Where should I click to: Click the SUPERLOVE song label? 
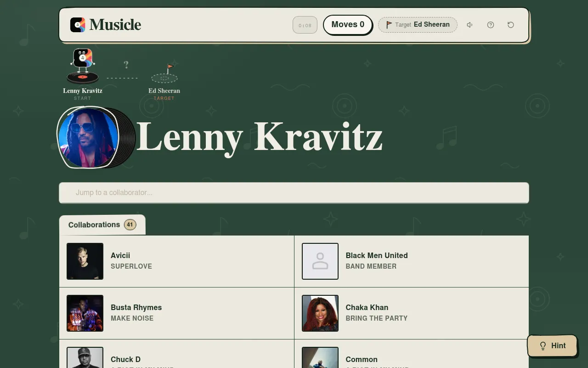[x=131, y=266]
